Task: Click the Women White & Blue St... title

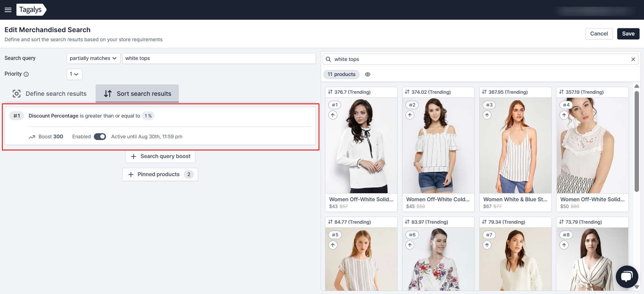Action: [x=515, y=199]
